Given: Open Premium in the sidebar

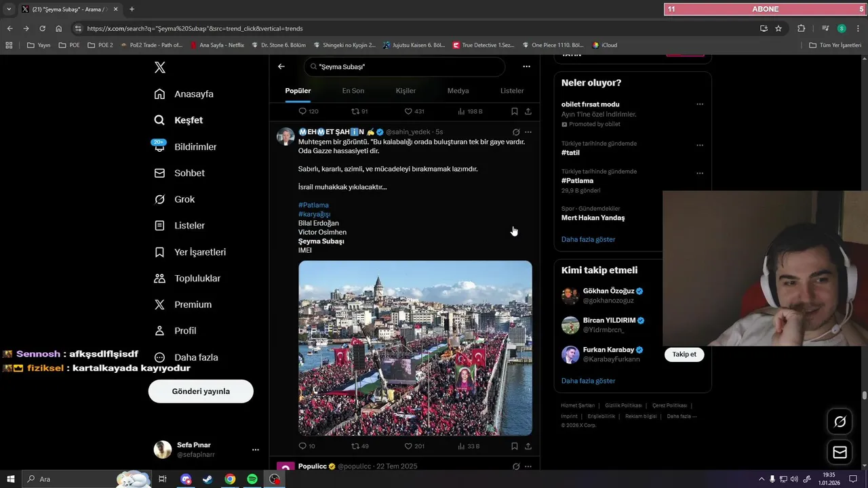Looking at the screenshot, I should point(182,305).
